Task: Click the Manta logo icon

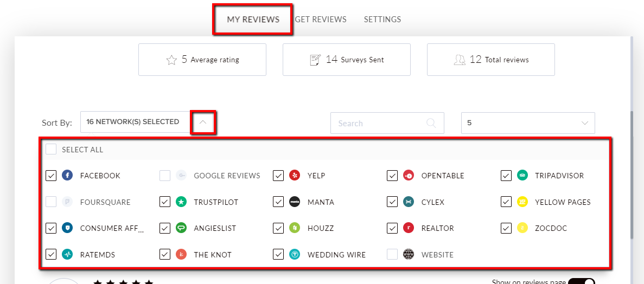Action: [x=295, y=202]
